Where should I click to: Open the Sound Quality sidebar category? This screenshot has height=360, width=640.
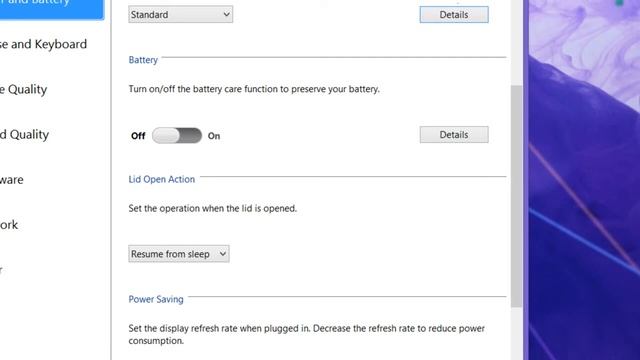tap(24, 134)
